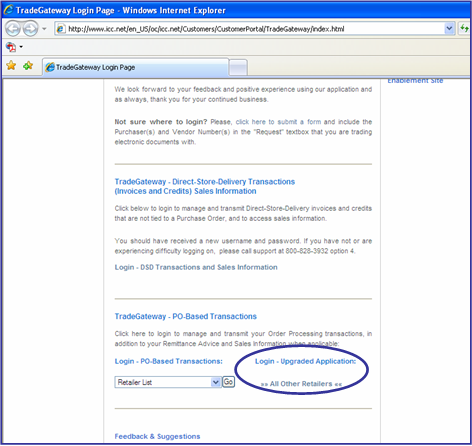
Task: Click the page icon in the address bar
Action: point(60,29)
